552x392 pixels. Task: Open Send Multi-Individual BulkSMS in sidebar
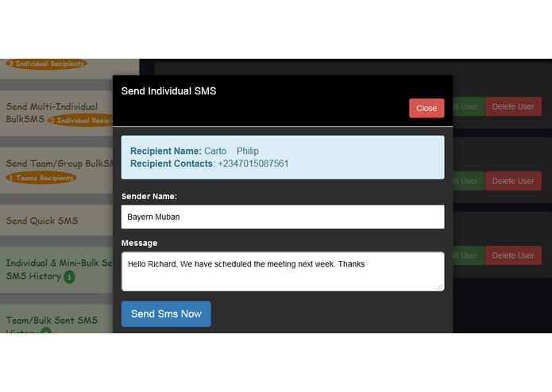[56, 113]
